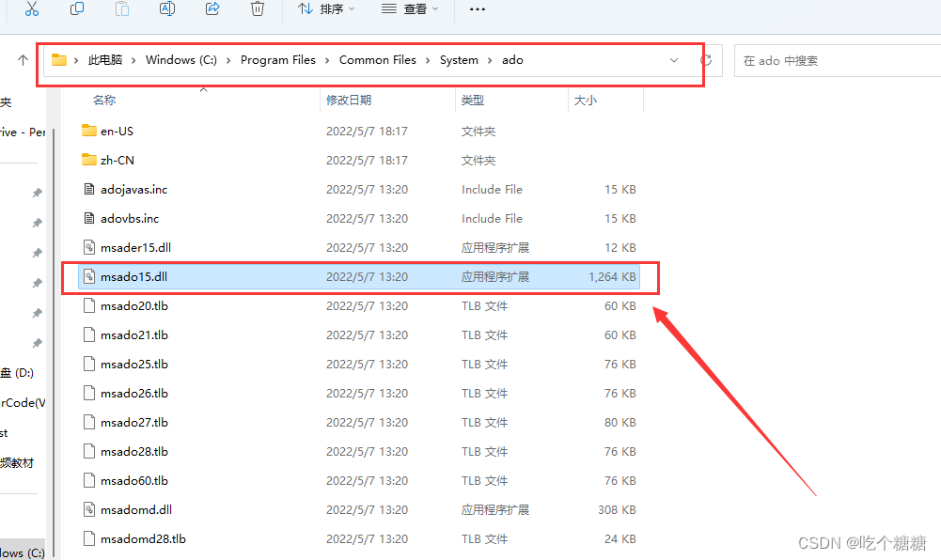Image resolution: width=941 pixels, height=560 pixels.
Task: Select Common Files in the address path
Action: [378, 60]
